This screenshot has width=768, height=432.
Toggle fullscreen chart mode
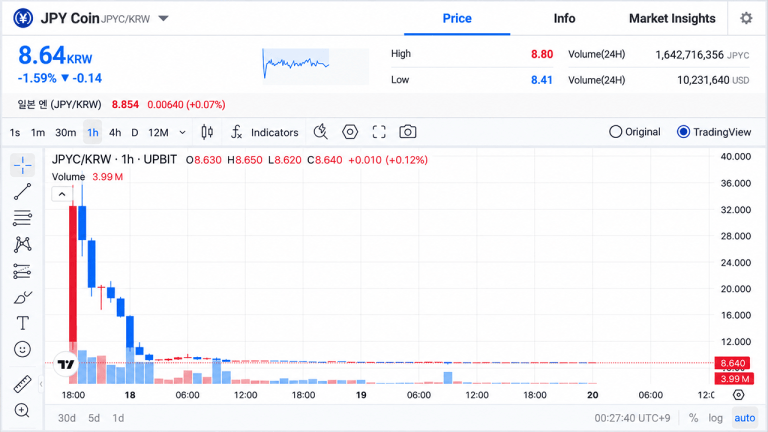click(x=379, y=132)
